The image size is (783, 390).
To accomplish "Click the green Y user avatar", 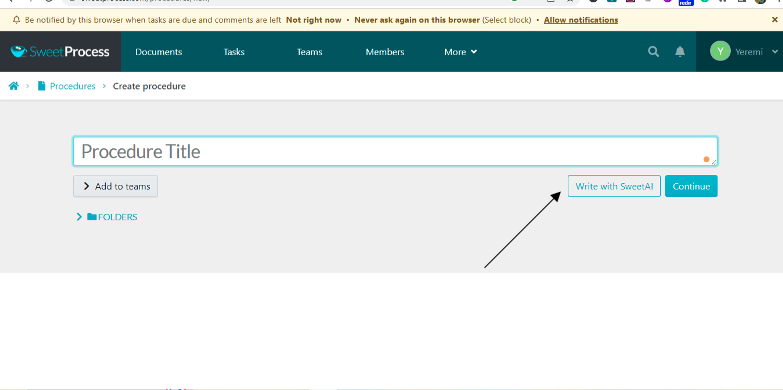I will [720, 51].
